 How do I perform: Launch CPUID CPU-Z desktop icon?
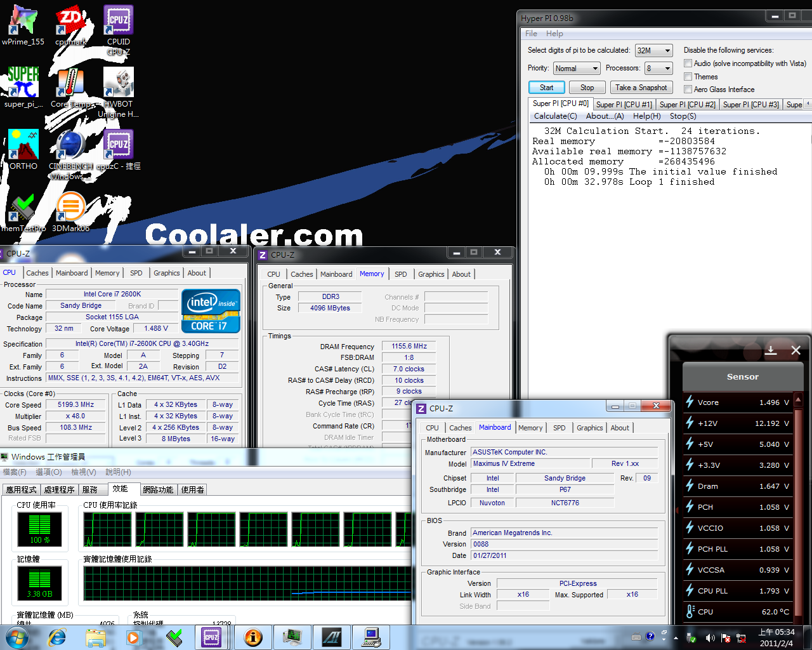tap(119, 30)
